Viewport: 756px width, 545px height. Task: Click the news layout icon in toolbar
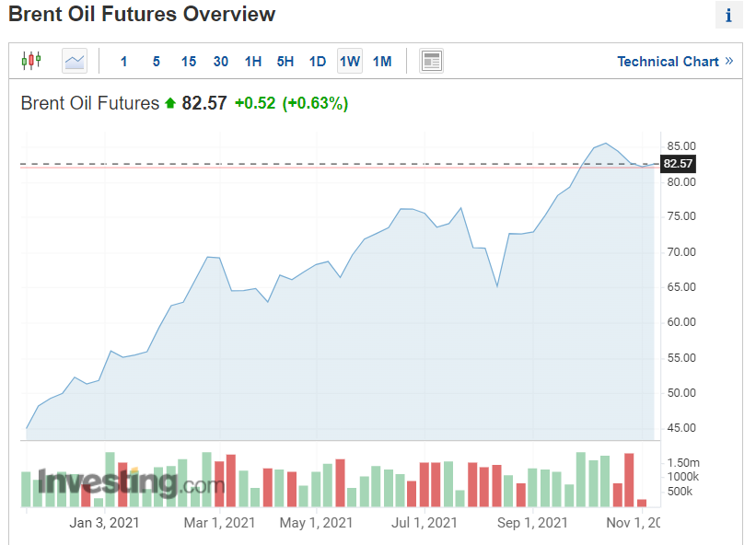(x=431, y=62)
